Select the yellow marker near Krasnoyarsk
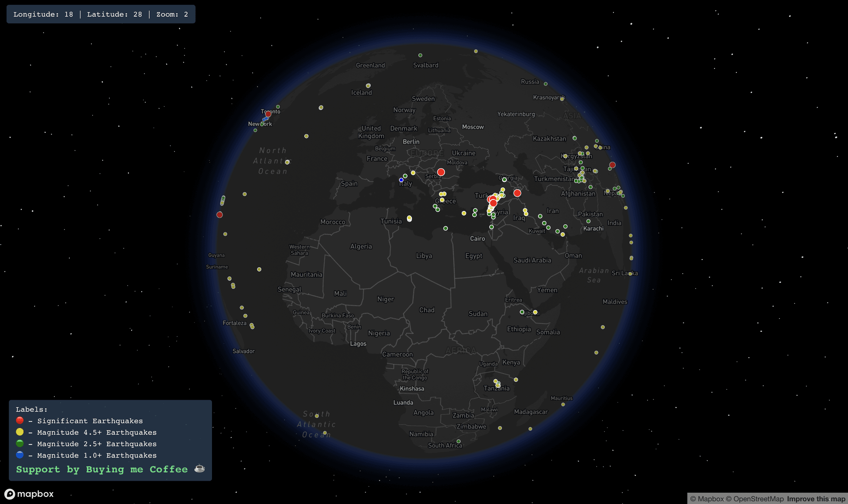Screen dimensions: 848x504 tap(562, 99)
